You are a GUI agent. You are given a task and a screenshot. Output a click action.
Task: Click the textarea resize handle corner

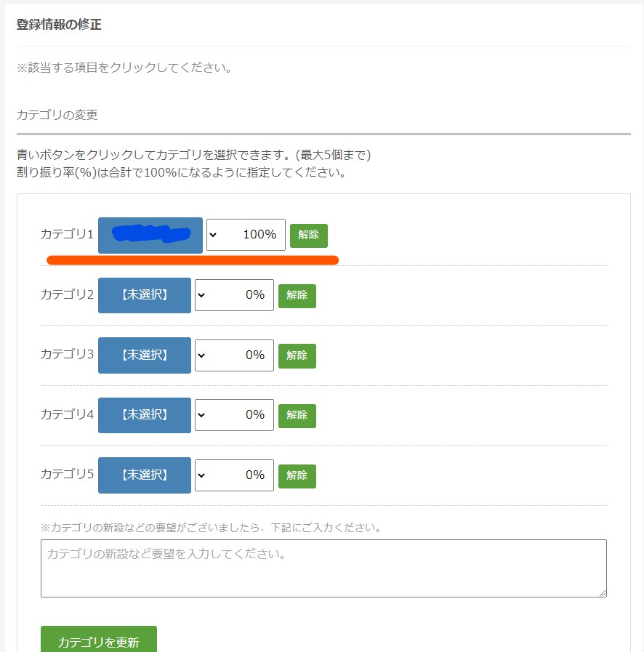(x=602, y=592)
